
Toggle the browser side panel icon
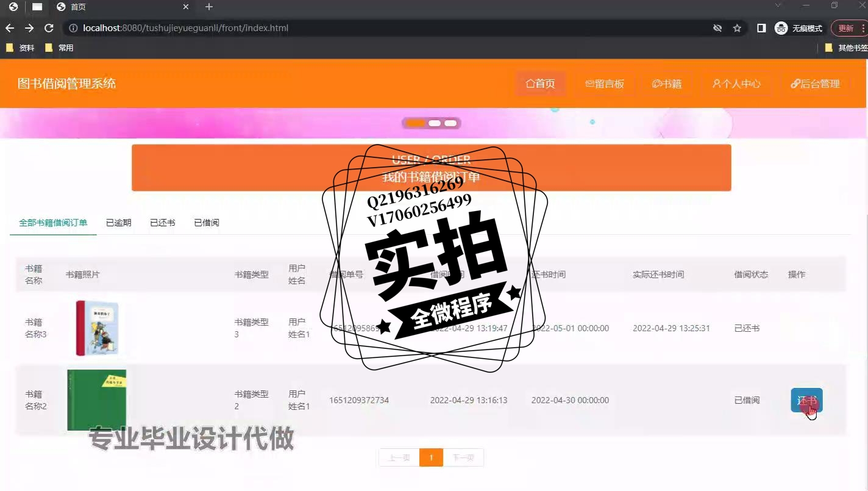pos(761,28)
